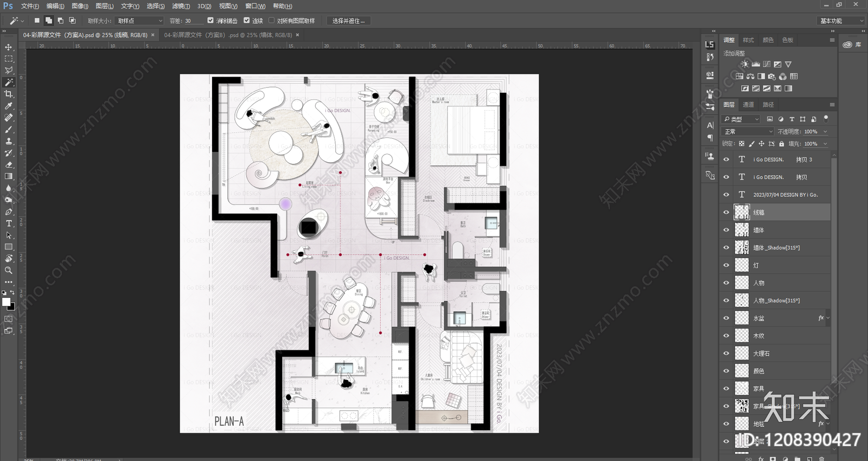The image size is (868, 461).
Task: Select the Clone Stamp tool
Action: pyautogui.click(x=9, y=141)
